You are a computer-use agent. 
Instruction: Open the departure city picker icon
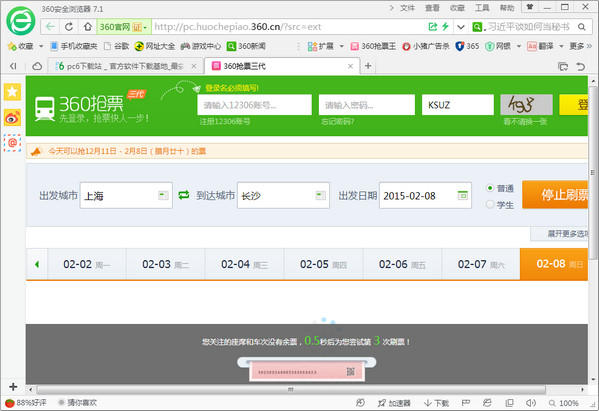[164, 195]
